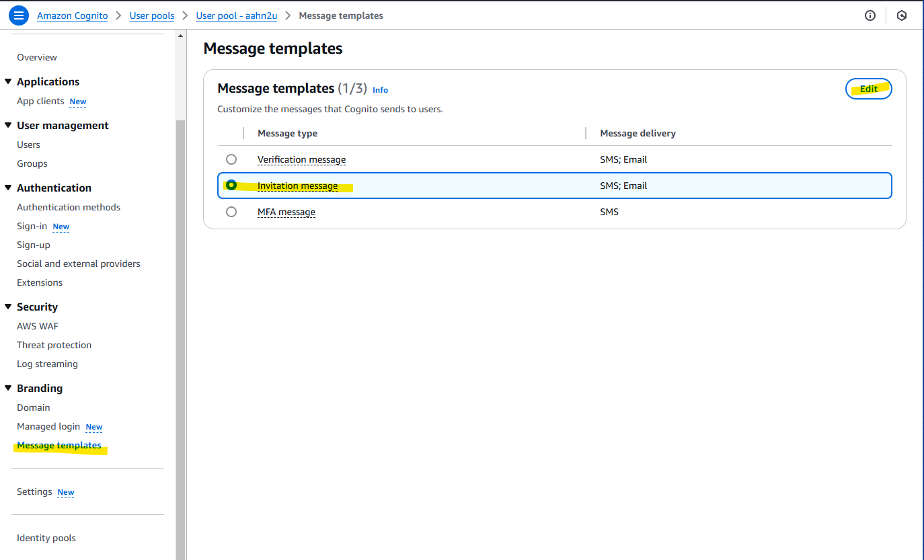924x560 pixels.
Task: Open Authentication methods in the sidebar
Action: coord(69,207)
